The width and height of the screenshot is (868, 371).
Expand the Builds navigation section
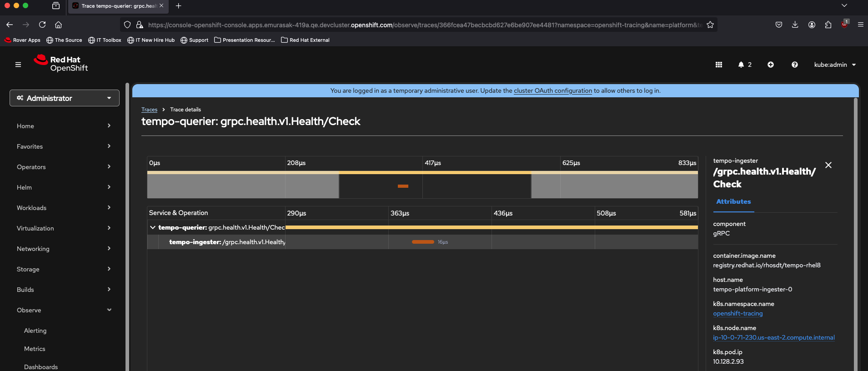click(x=64, y=290)
